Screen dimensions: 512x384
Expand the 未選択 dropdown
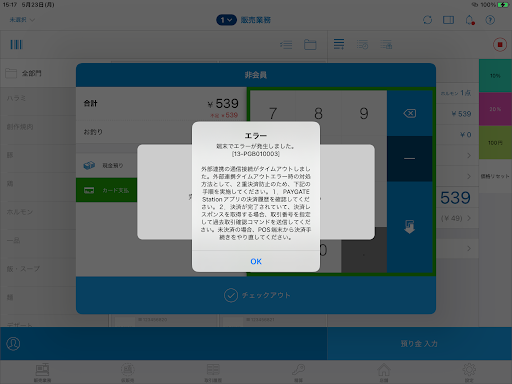(x=22, y=20)
